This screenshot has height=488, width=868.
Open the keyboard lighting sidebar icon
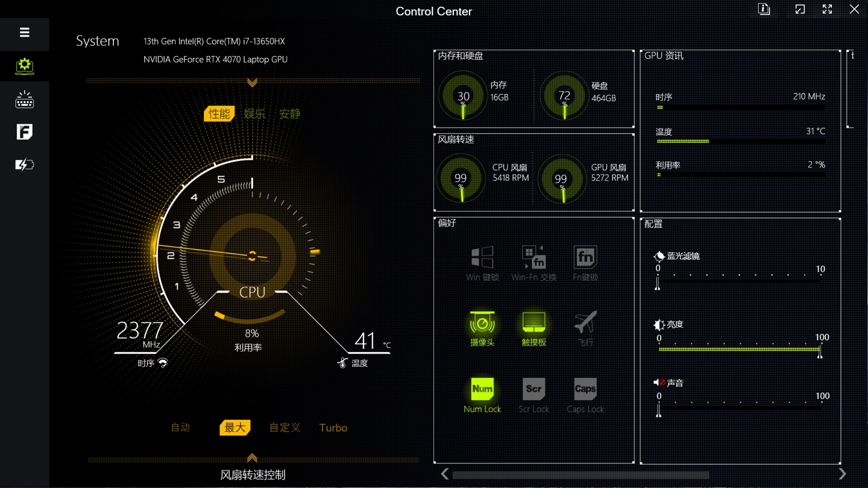coord(24,99)
